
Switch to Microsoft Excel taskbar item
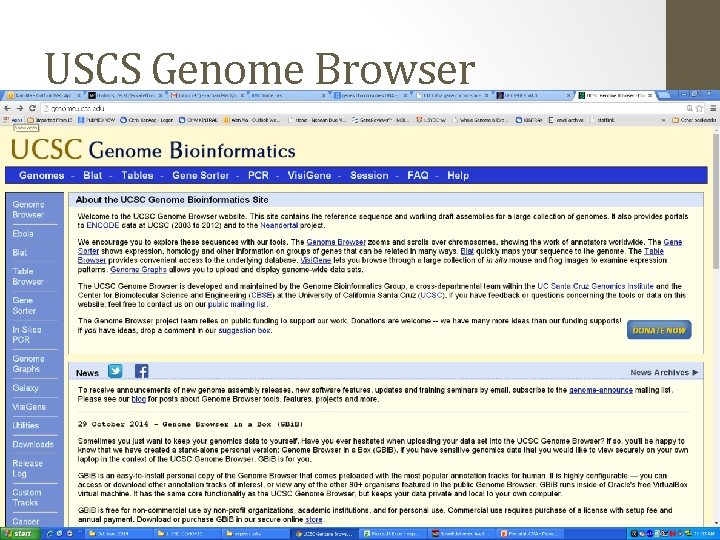click(393, 534)
